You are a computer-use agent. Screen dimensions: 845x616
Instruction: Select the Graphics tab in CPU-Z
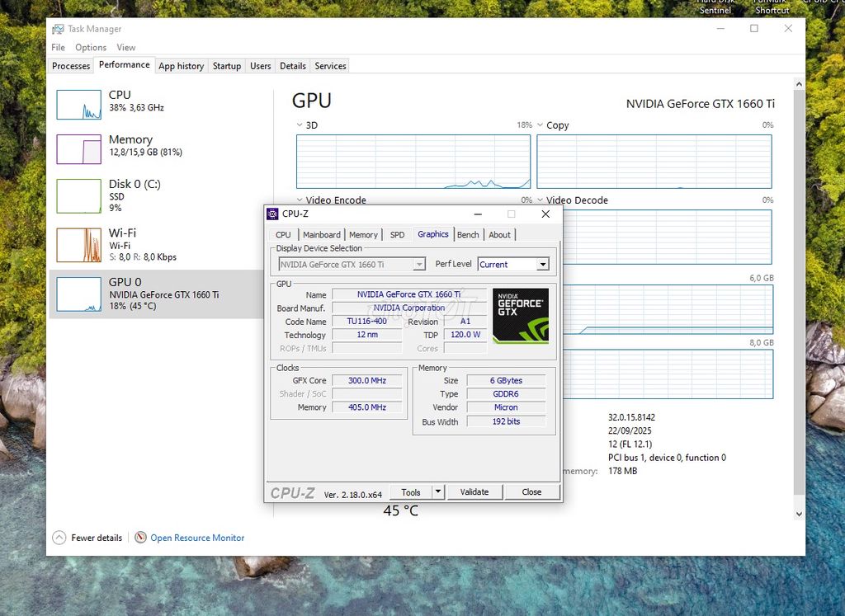[432, 234]
